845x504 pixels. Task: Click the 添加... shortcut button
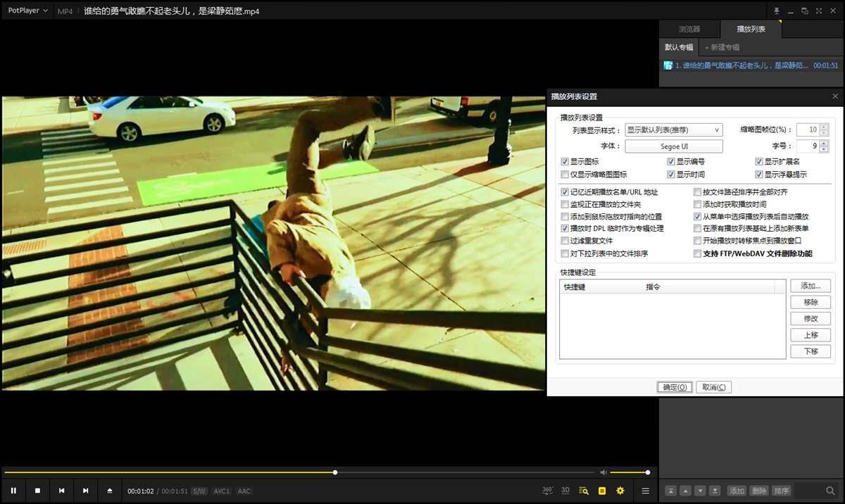[810, 286]
